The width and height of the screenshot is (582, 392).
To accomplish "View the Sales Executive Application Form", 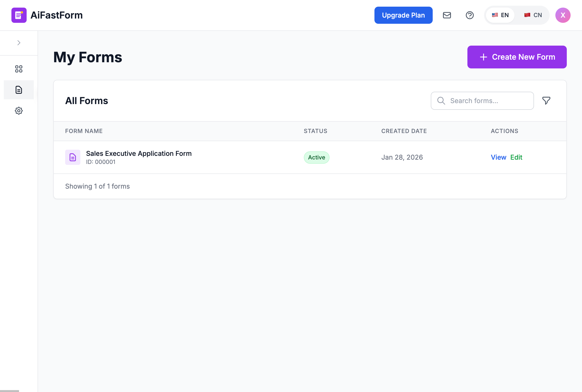I will (498, 157).
